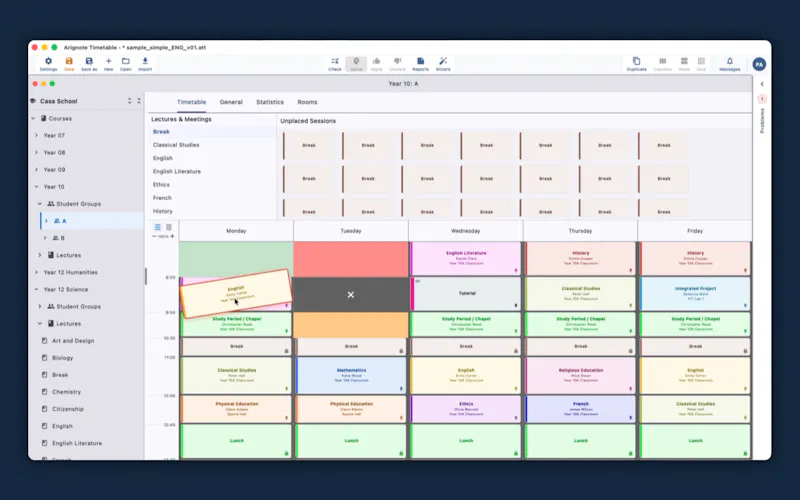
Task: Discard the solution with the thumbs-down icon
Action: click(x=397, y=64)
